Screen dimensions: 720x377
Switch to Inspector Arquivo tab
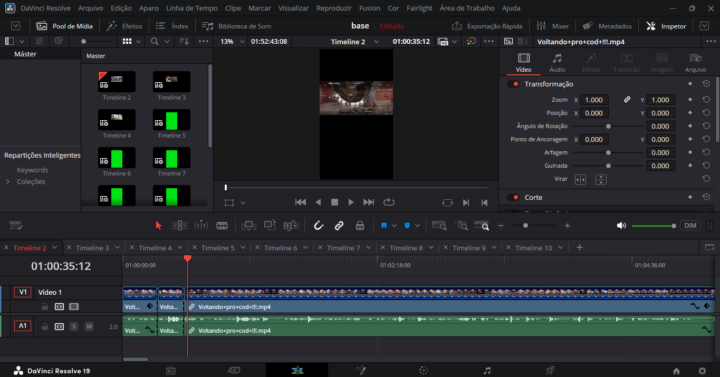tap(695, 63)
